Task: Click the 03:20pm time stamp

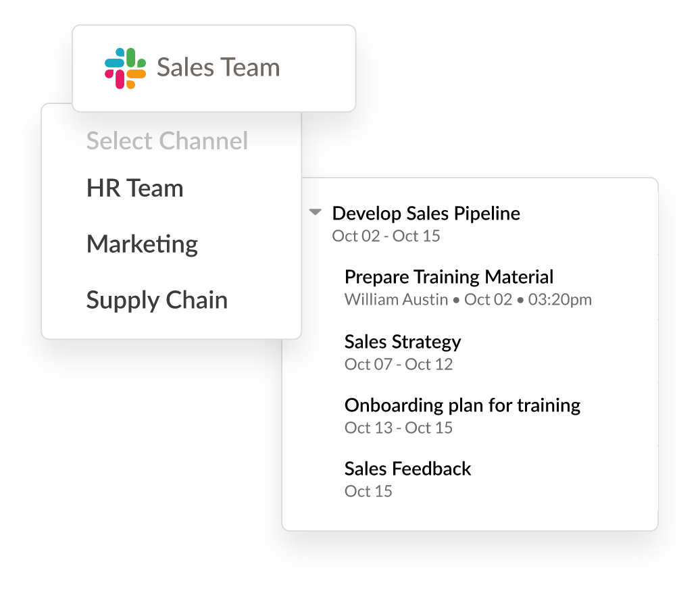Action: point(560,299)
